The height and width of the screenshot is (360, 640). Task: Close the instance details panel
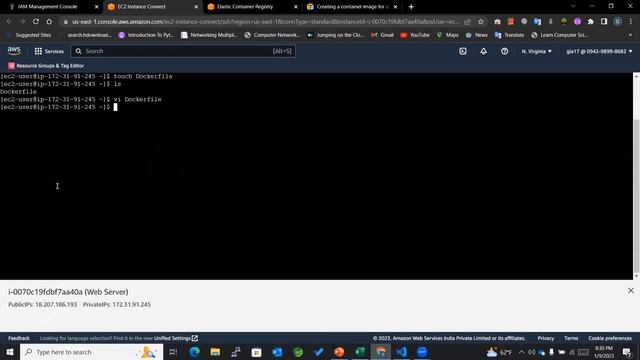tap(631, 291)
